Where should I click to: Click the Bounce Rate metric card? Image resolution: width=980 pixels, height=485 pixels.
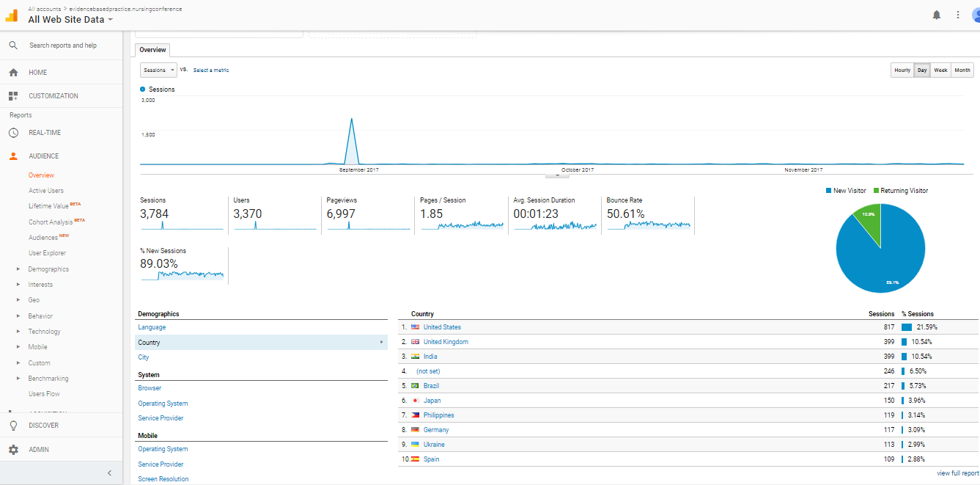(648, 215)
